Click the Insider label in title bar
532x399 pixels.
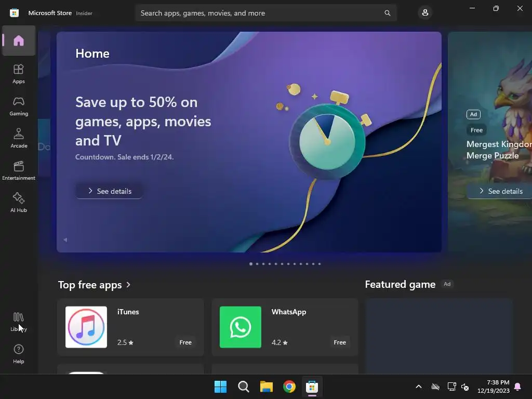coord(84,13)
